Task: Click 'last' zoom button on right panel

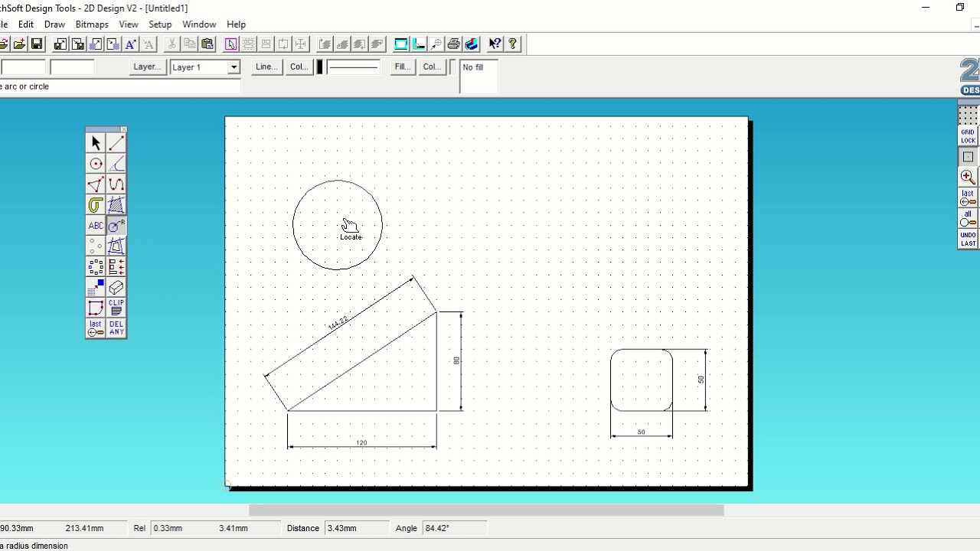Action: click(x=968, y=197)
